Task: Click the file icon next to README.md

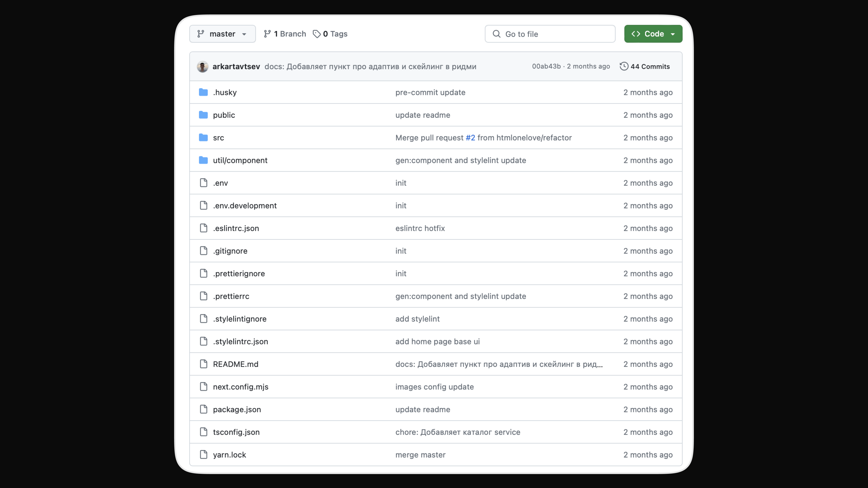Action: (203, 364)
